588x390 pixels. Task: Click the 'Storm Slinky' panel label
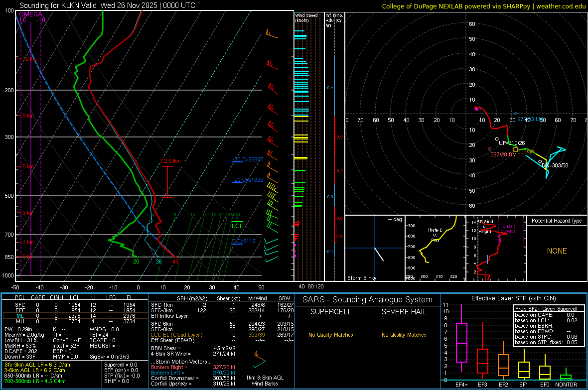click(x=361, y=278)
